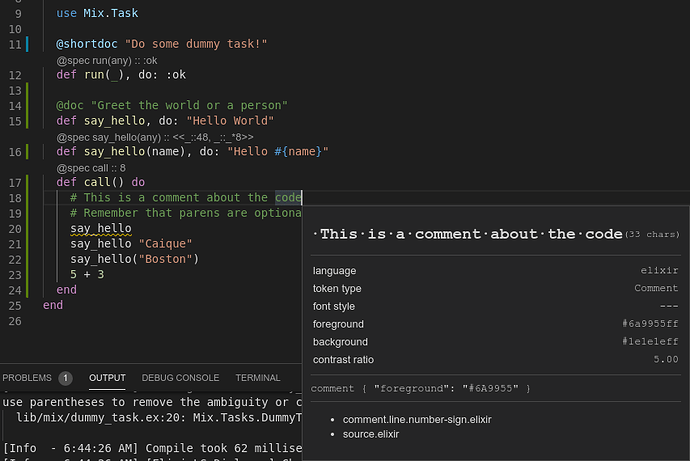Click the 'use Mix.Task' line
Screen dimensions: 690x461
click(97, 13)
